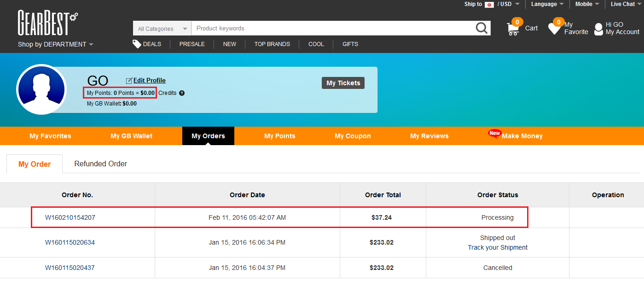Open the Mobile dropdown
644x287 pixels.
coord(587,4)
